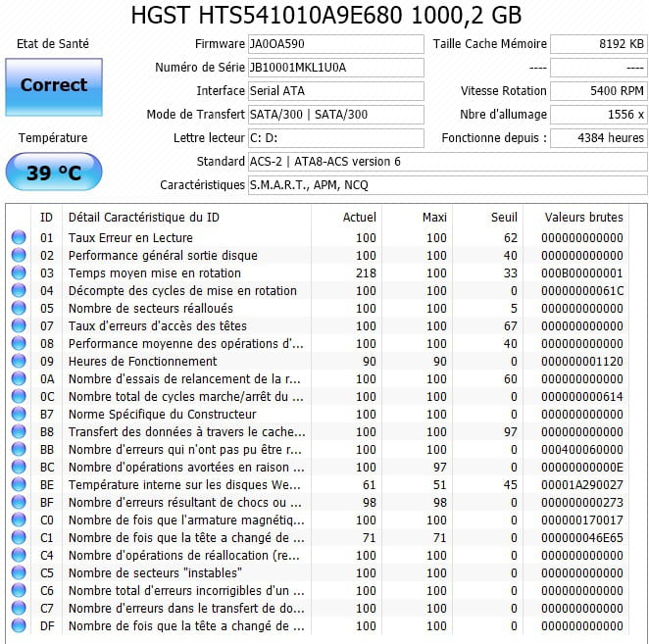Click the status orb for ID 08

tap(19, 343)
